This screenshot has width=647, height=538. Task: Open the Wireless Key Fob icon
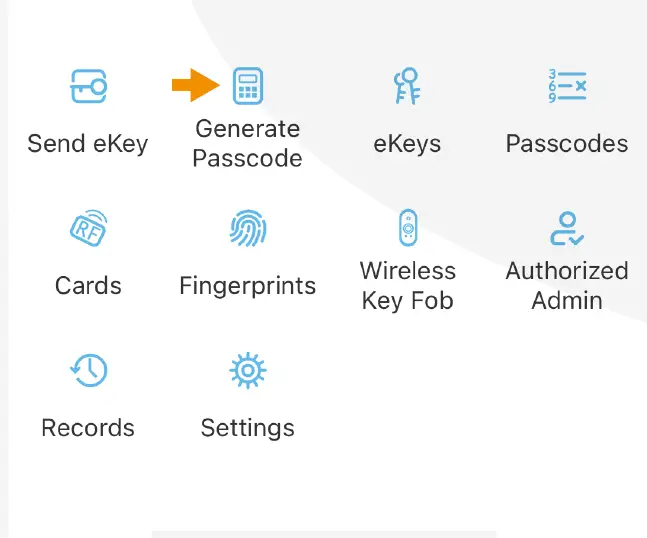point(407,229)
